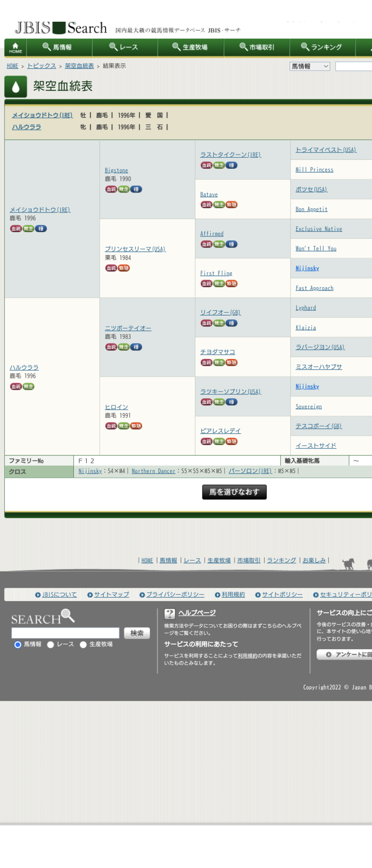
Task: Click the 血統 icon under ハルウララ 1996
Action: click(16, 387)
